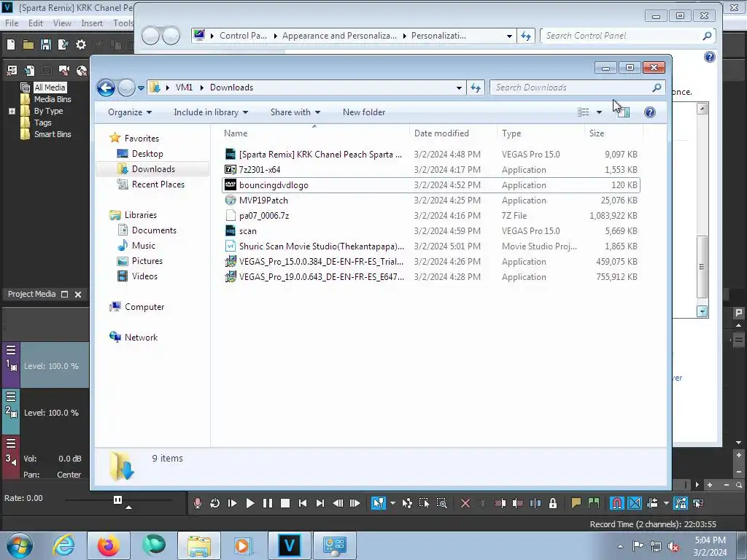
Task: Toggle the Explorer preview pane icon
Action: [623, 112]
